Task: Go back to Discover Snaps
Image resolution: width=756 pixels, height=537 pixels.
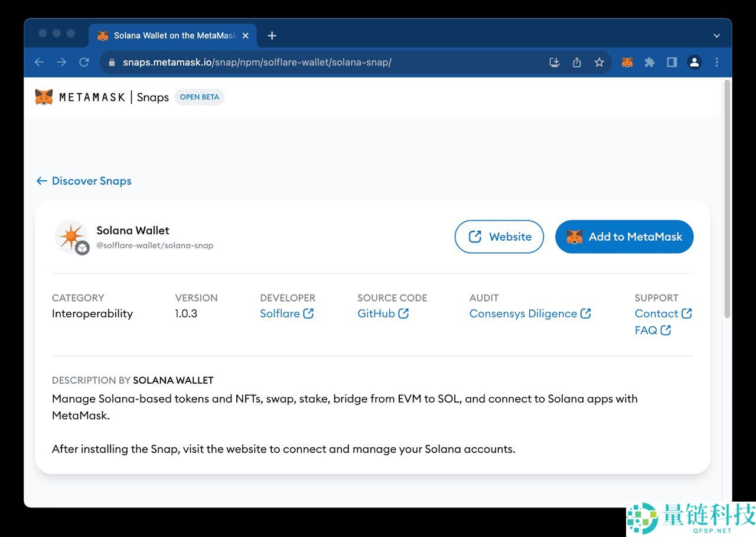Action: tap(84, 181)
